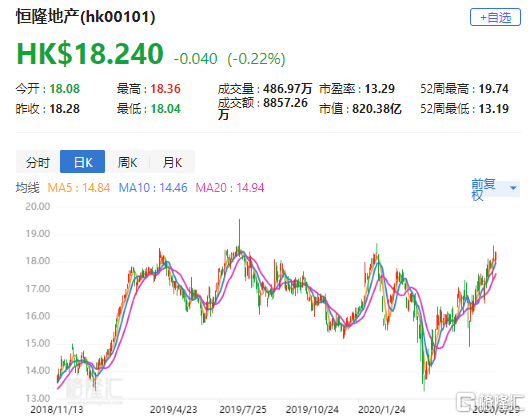The width and height of the screenshot is (531, 419).
Task: Click the 17.00 y-axis label
Action: click(x=38, y=289)
